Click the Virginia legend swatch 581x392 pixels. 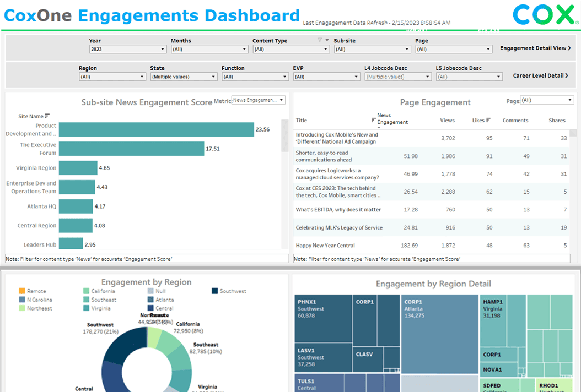(x=87, y=308)
